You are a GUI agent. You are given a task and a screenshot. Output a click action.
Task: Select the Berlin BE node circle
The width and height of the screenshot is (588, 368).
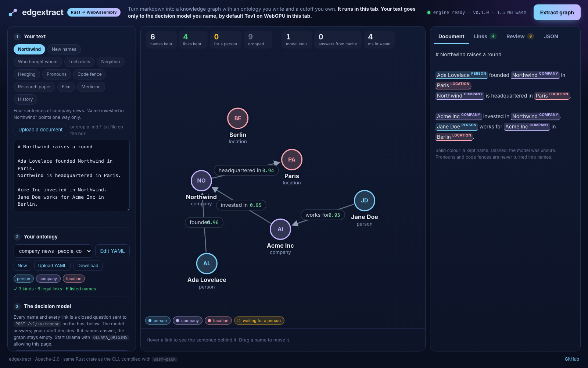(238, 118)
